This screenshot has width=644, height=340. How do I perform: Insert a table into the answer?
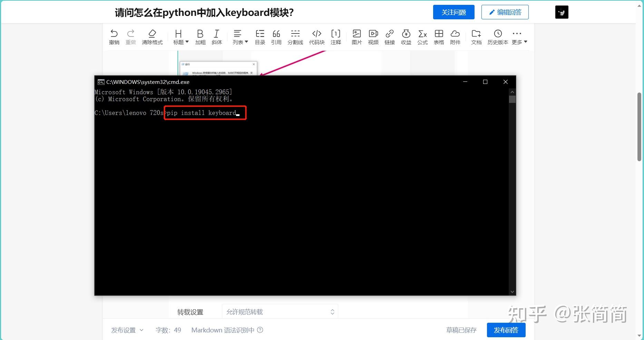439,37
